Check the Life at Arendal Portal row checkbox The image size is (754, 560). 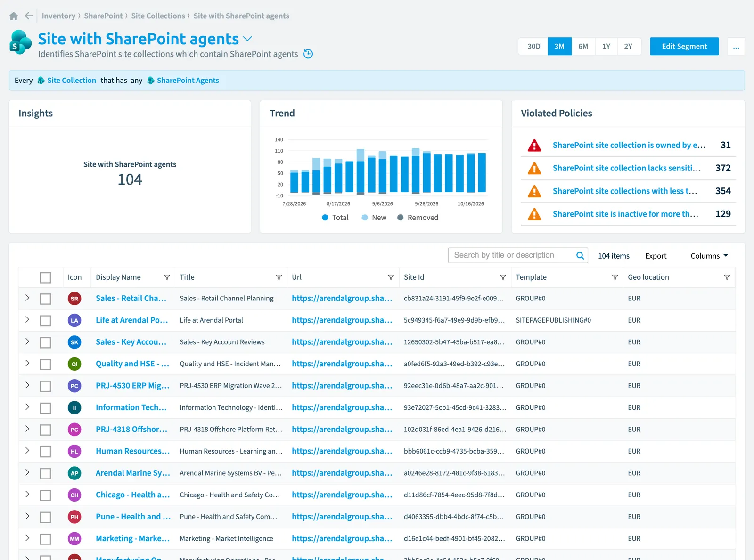click(x=45, y=321)
